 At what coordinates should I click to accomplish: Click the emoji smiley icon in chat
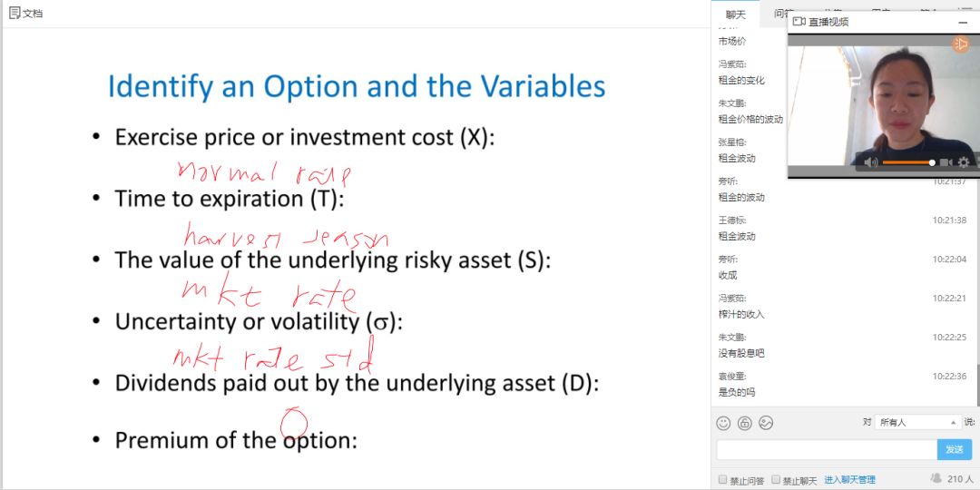click(723, 423)
